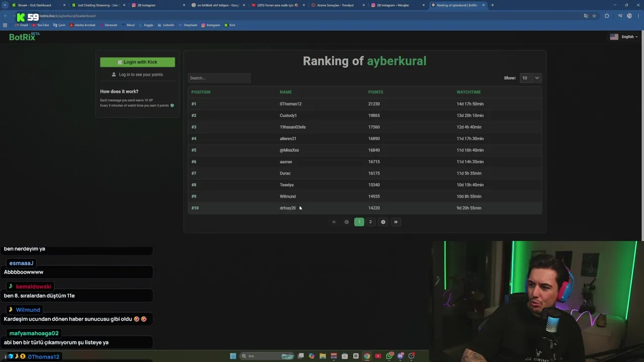Click the BotRix logo
The height and width of the screenshot is (362, 644).
pos(24,37)
